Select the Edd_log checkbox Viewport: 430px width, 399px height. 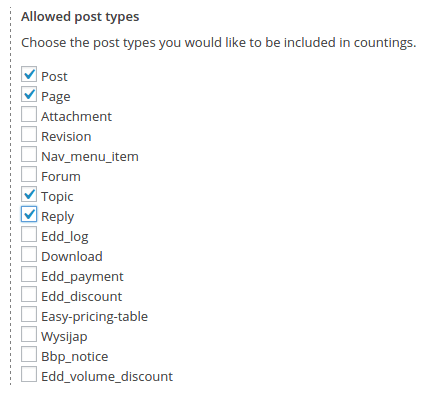pos(29,234)
